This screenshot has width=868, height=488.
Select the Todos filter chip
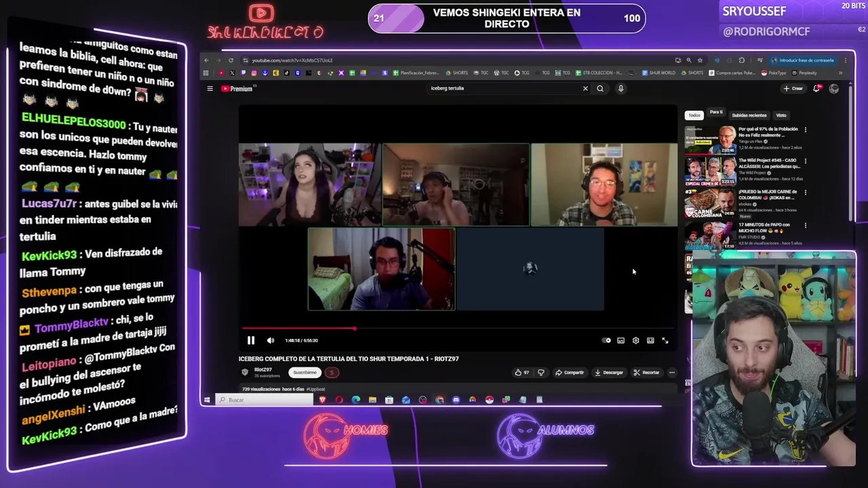click(694, 115)
